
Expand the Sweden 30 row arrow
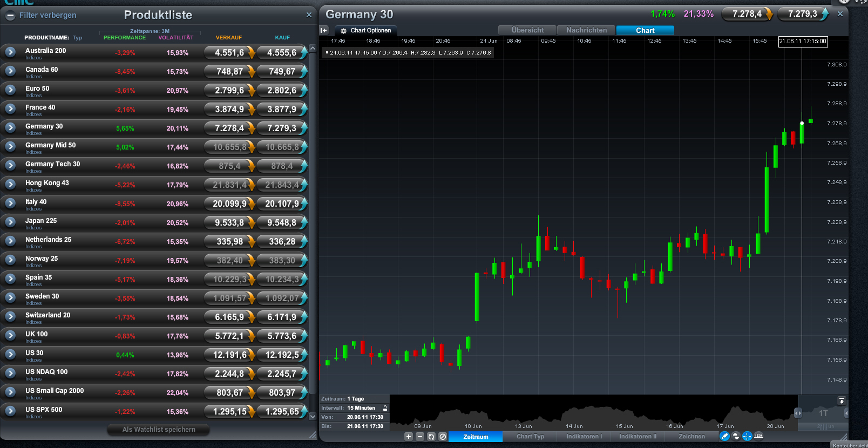[10, 297]
